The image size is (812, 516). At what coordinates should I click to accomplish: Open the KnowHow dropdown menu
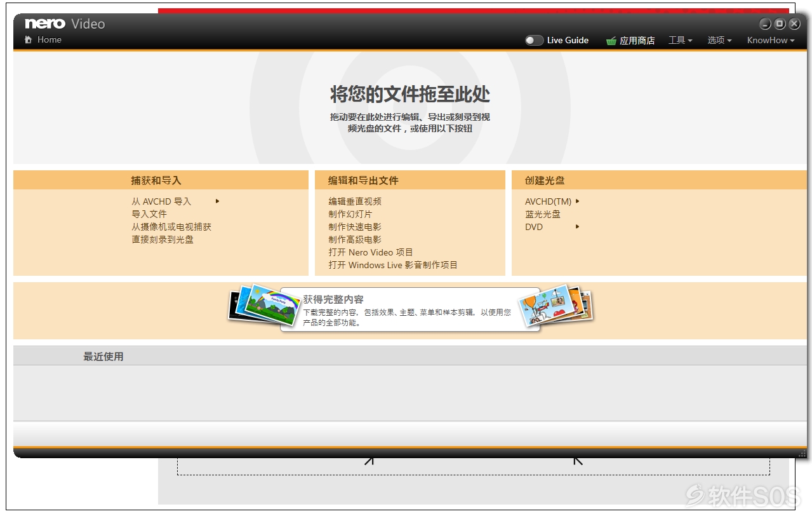[771, 40]
